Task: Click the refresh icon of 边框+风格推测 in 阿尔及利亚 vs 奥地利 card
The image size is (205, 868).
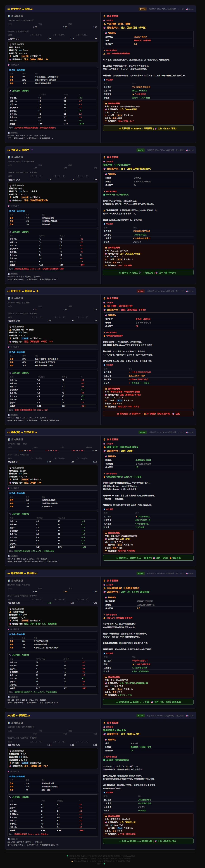Action: pos(10,635)
